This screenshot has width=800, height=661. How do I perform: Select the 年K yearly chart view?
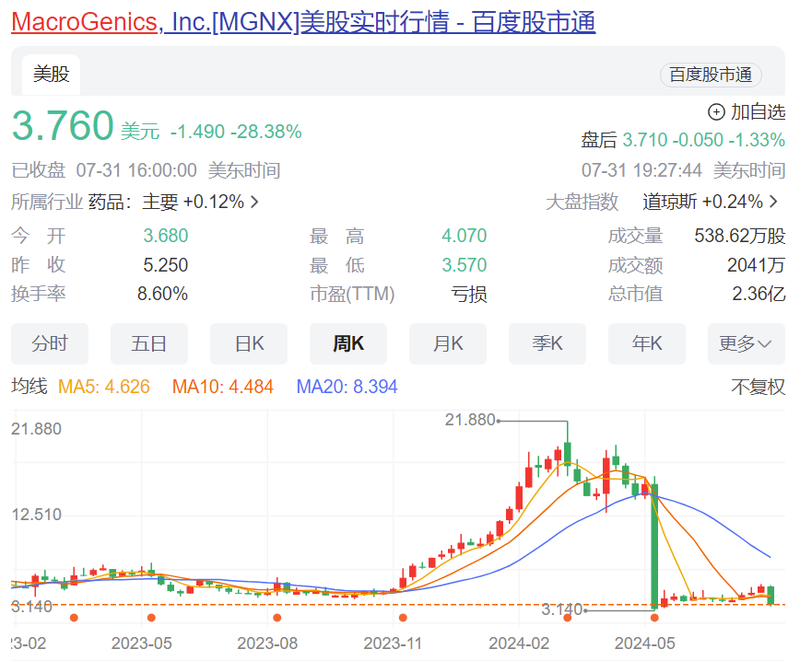[x=646, y=343]
